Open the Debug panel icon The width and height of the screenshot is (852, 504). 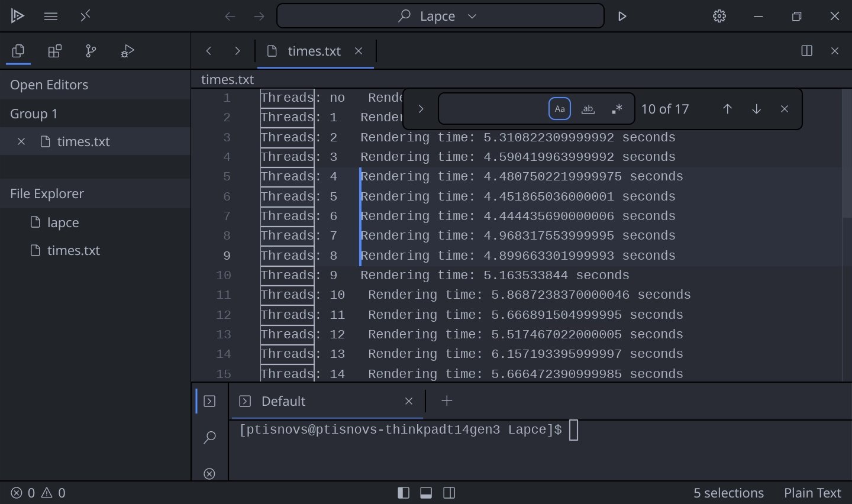127,51
